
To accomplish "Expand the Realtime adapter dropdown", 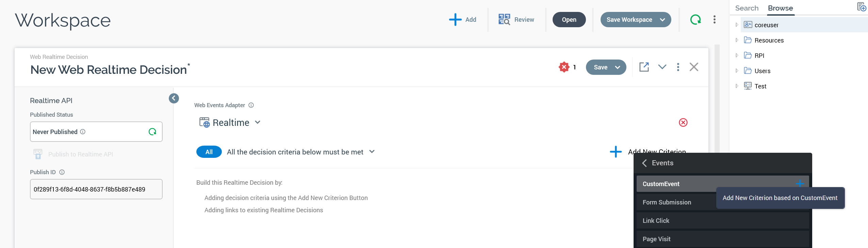I will click(x=258, y=122).
